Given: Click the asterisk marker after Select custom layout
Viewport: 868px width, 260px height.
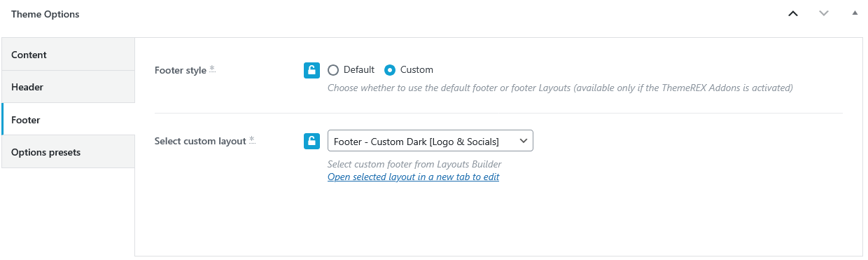Looking at the screenshot, I should coord(252,139).
